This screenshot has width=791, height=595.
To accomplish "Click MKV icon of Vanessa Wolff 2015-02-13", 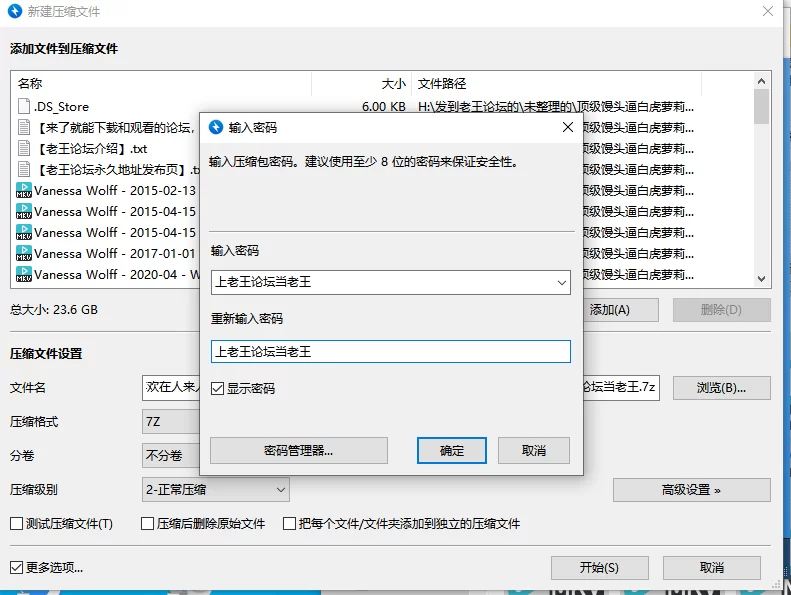I will pos(24,190).
